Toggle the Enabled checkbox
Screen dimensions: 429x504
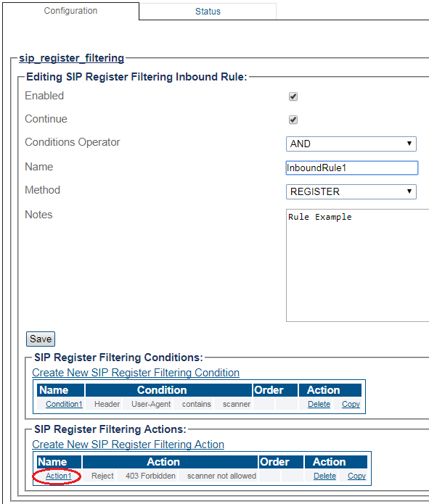(293, 96)
